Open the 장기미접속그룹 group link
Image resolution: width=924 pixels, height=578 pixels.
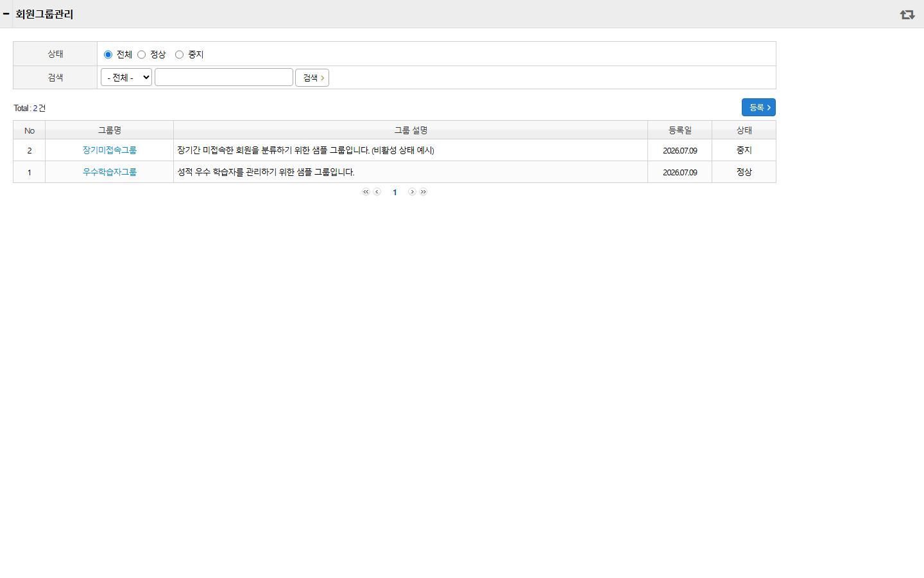[x=110, y=150]
